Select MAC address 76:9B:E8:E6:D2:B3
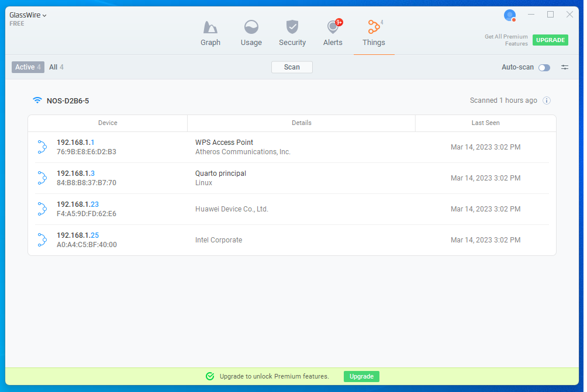Image resolution: width=587 pixels, height=392 pixels. 87,152
